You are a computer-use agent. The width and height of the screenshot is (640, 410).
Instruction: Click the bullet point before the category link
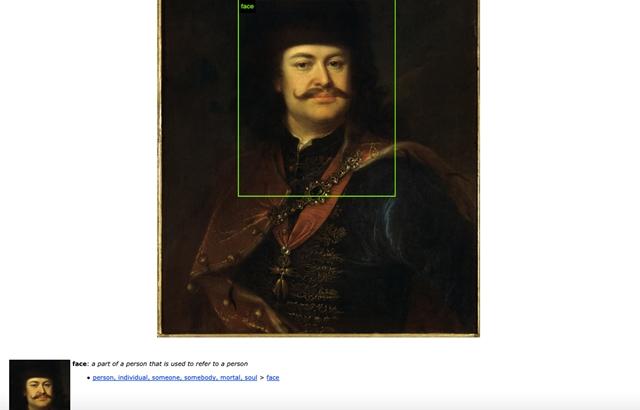tap(88, 378)
